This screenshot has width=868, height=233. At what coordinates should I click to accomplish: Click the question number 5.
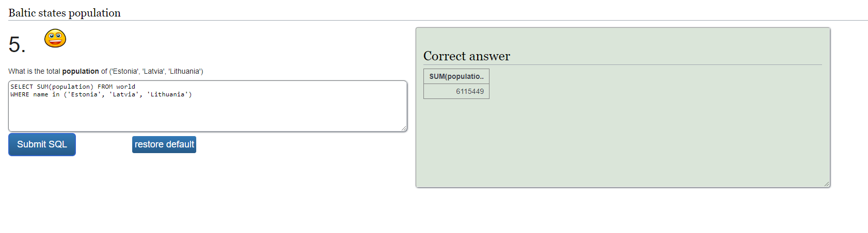click(17, 45)
